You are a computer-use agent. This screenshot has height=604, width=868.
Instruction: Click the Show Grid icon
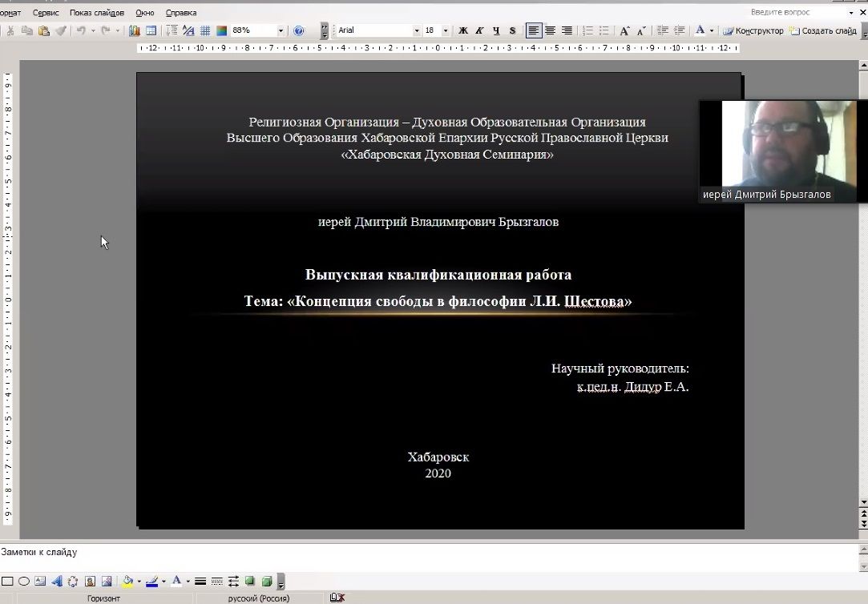[205, 30]
